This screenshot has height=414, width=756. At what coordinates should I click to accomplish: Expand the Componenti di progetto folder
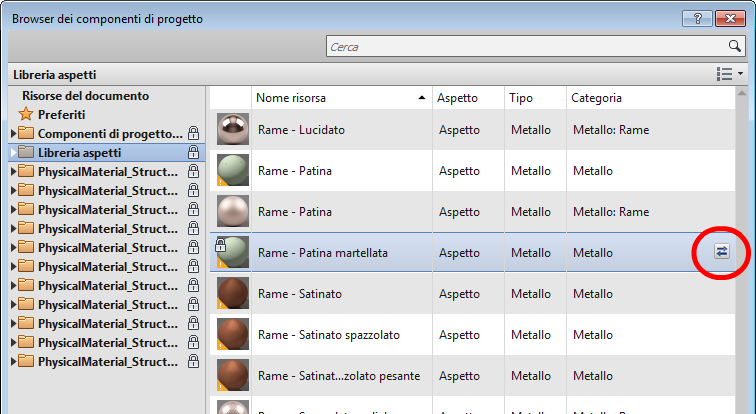coord(13,134)
